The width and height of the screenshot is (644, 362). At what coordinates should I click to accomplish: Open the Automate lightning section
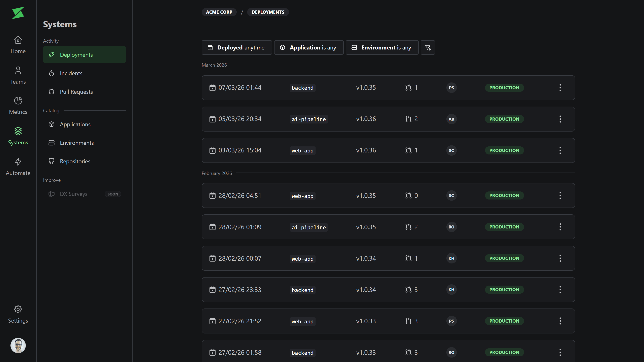(x=18, y=167)
